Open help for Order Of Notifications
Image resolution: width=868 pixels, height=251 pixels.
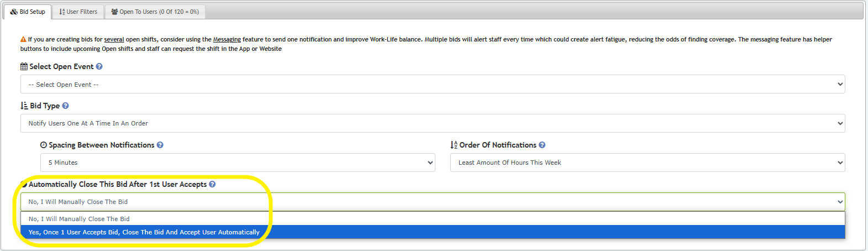click(x=542, y=145)
